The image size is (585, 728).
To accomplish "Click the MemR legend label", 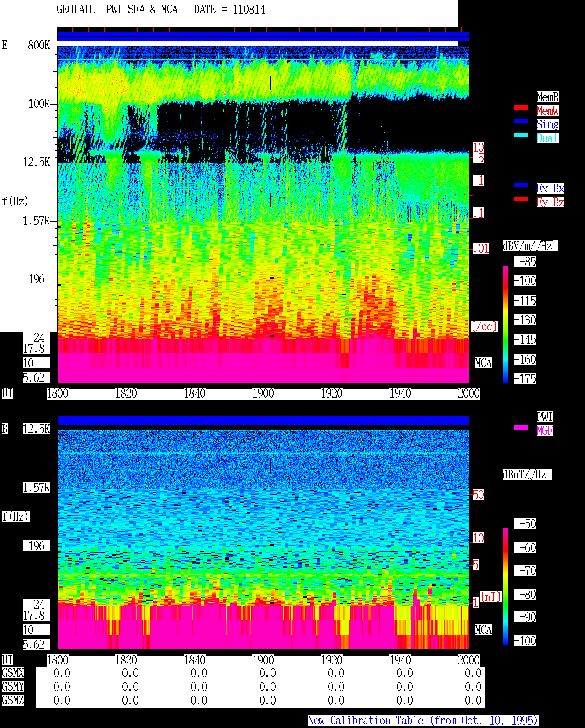I will pos(548,97).
